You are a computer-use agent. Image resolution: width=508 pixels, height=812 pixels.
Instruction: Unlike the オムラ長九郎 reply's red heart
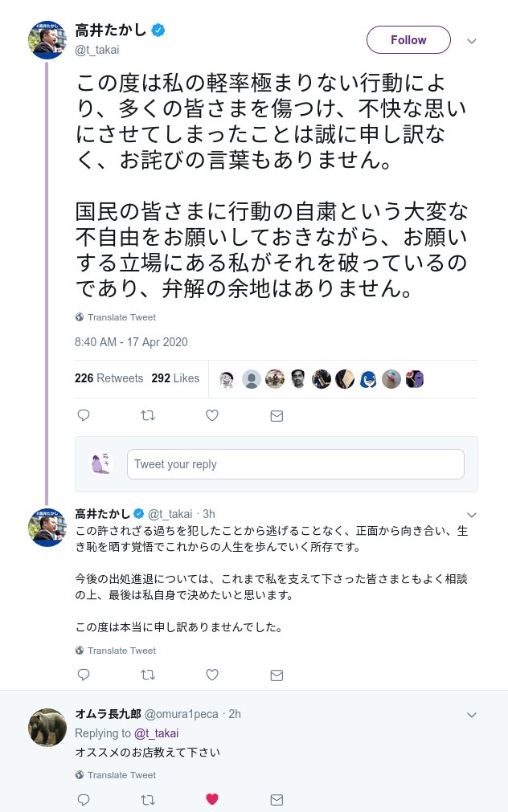click(212, 799)
